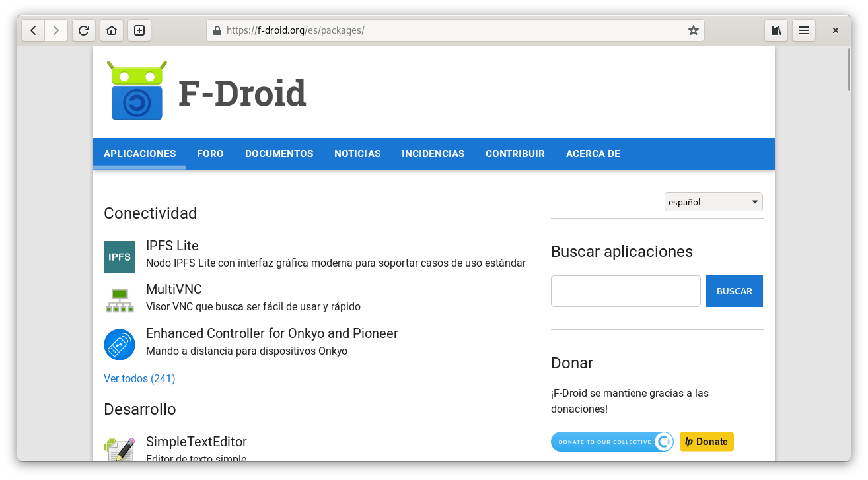Open a new tab with the plus icon
This screenshot has width=868, height=480.
139,30
